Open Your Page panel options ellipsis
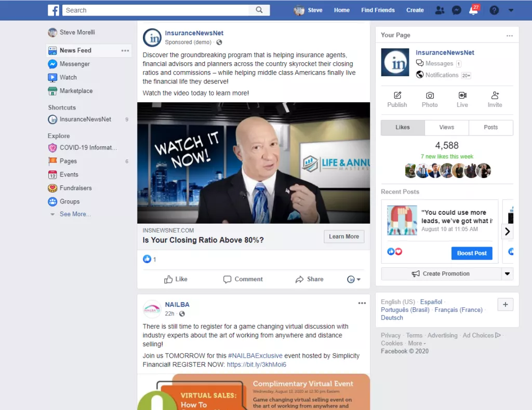The image size is (532, 410). coord(510,36)
